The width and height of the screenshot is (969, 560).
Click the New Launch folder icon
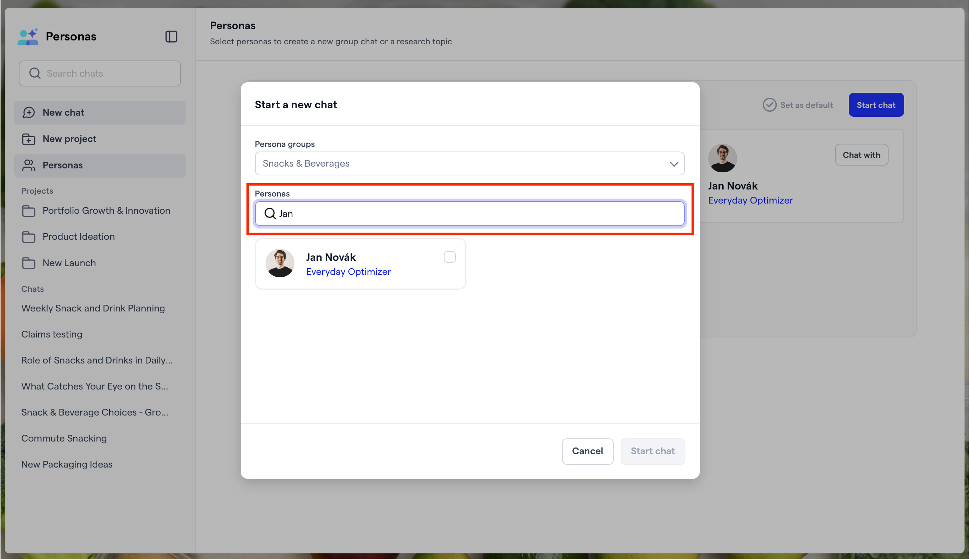pyautogui.click(x=29, y=263)
